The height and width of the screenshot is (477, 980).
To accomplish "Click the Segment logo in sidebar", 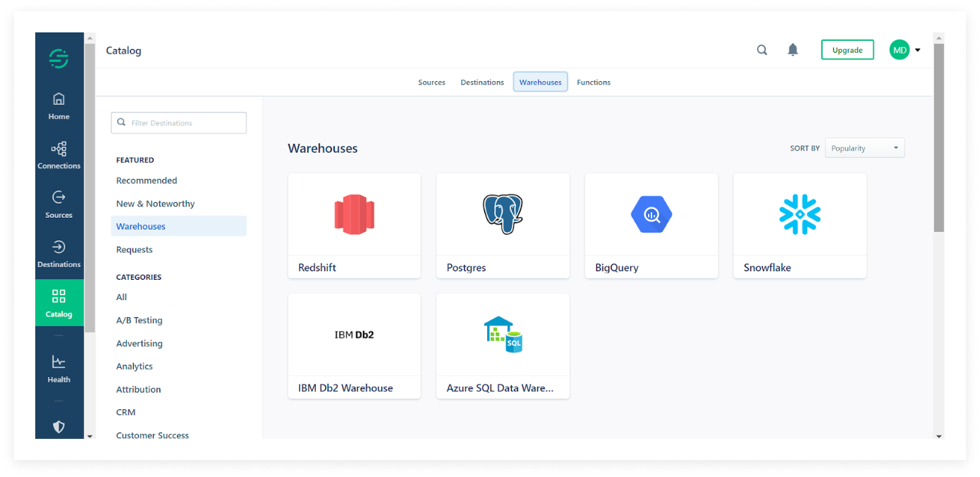I will point(59,58).
